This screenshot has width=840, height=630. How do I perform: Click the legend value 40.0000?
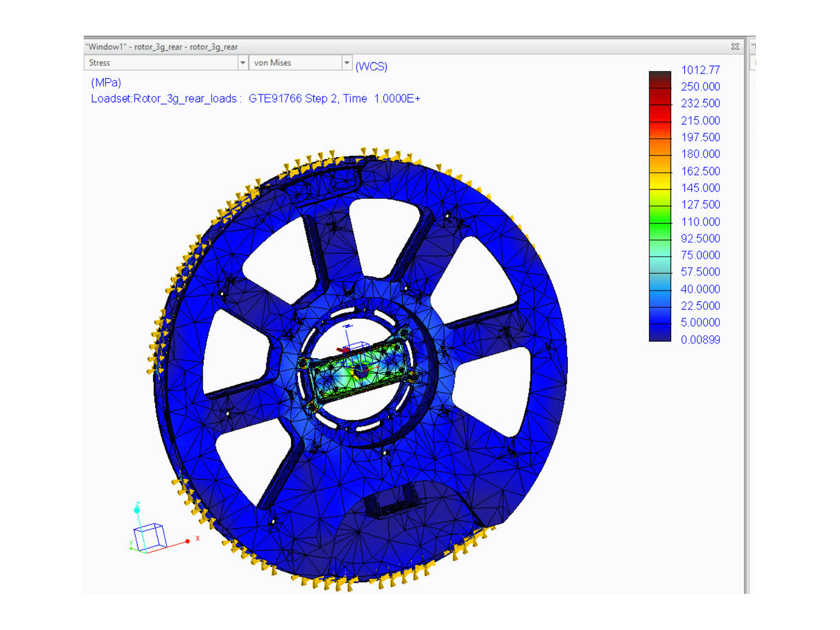[x=700, y=289]
